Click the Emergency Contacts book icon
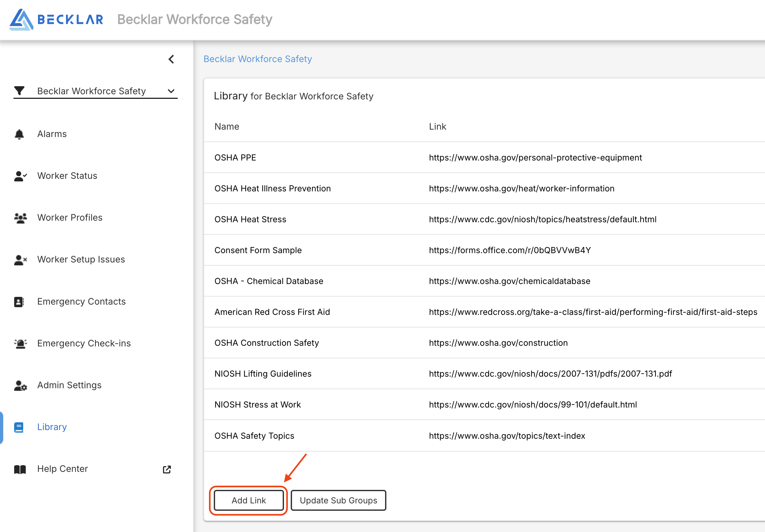 click(19, 302)
